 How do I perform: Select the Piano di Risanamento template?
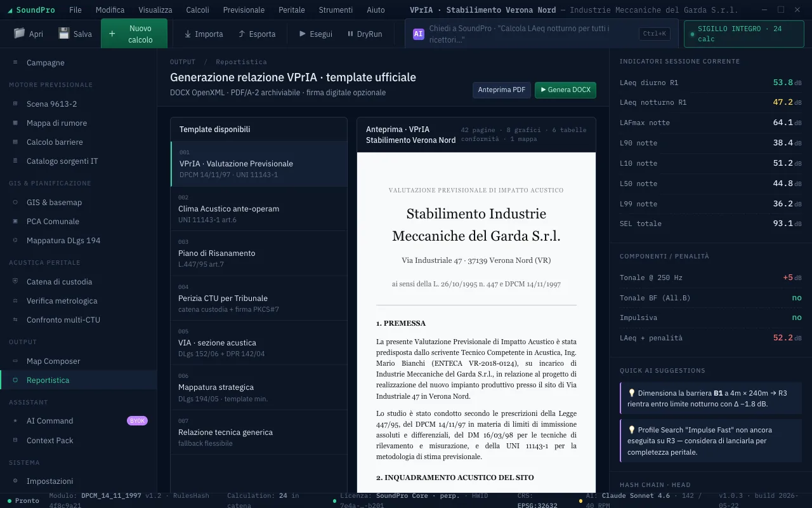(x=259, y=253)
